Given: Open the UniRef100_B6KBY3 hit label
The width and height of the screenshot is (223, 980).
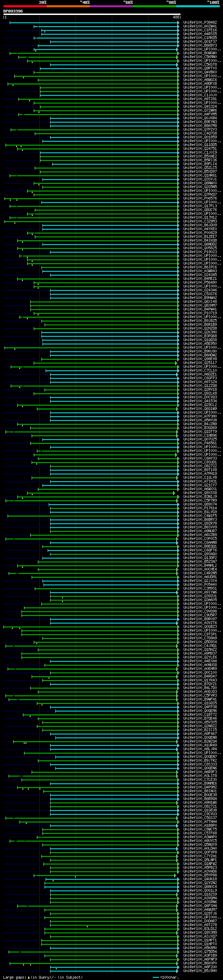Looking at the screenshot, I should [200, 45].
